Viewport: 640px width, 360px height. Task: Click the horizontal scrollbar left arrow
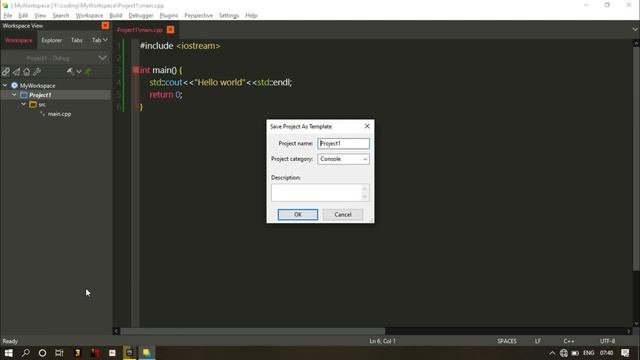[x=116, y=331]
